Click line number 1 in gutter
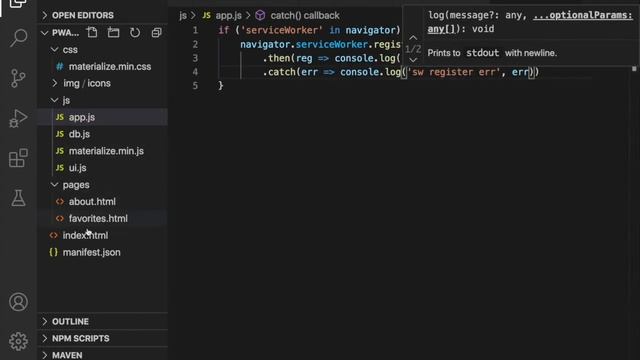The image size is (640, 360). [195, 30]
